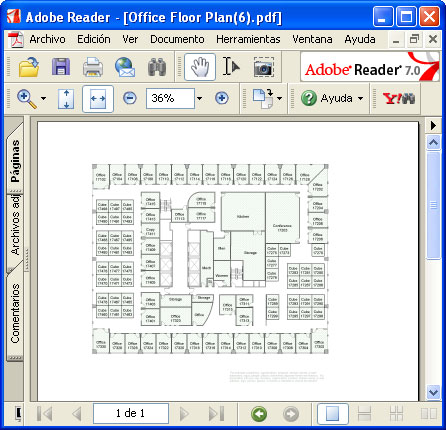Screen dimensions: 446x430
Task: Go to previous view with the green arrow
Action: point(259,414)
